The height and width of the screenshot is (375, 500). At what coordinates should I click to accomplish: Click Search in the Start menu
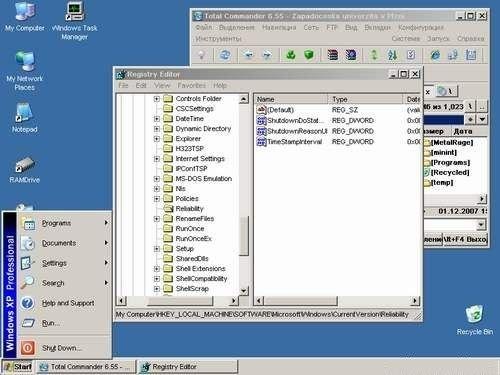point(64,283)
